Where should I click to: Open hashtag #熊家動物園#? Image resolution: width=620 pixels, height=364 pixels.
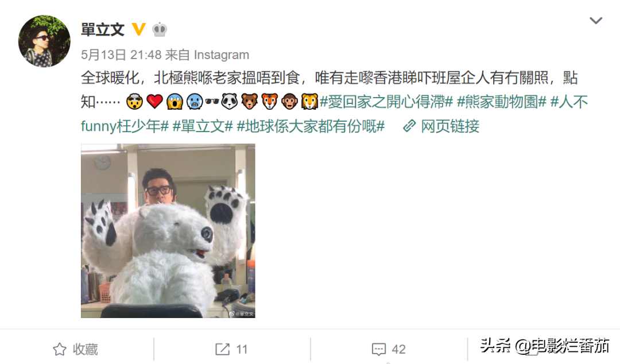click(501, 102)
